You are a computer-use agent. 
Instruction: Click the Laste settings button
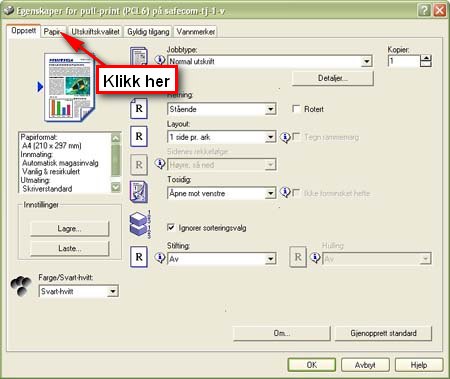tap(69, 248)
